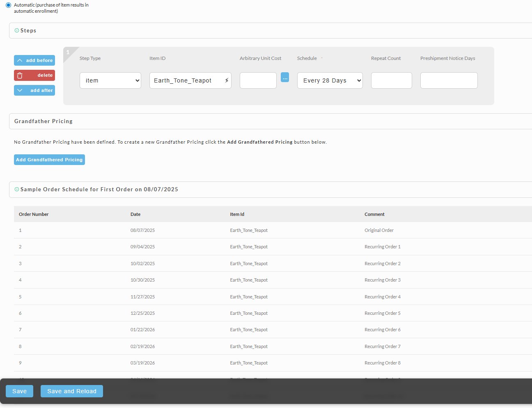
Task: Click the Recurring Order 3 comment
Action: 383,280
